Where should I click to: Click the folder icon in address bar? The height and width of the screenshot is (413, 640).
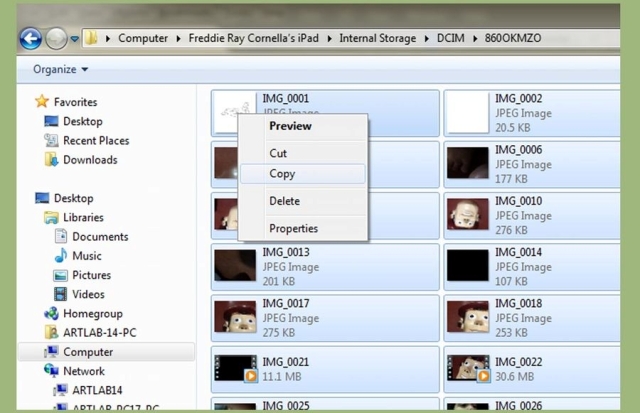[x=91, y=38]
